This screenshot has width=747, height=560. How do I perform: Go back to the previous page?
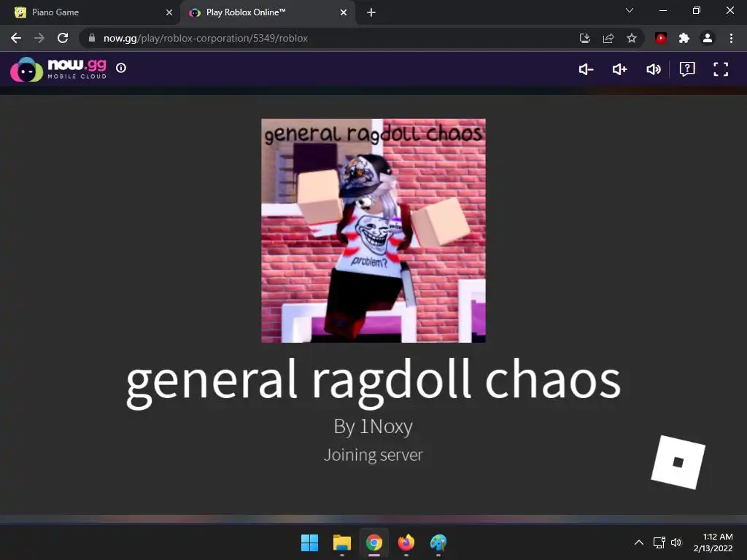click(16, 38)
